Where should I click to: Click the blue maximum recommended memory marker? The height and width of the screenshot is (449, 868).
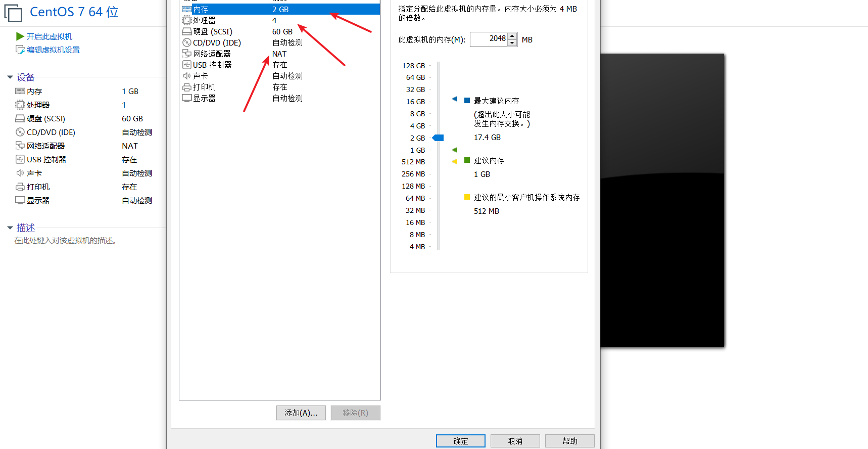pyautogui.click(x=455, y=99)
